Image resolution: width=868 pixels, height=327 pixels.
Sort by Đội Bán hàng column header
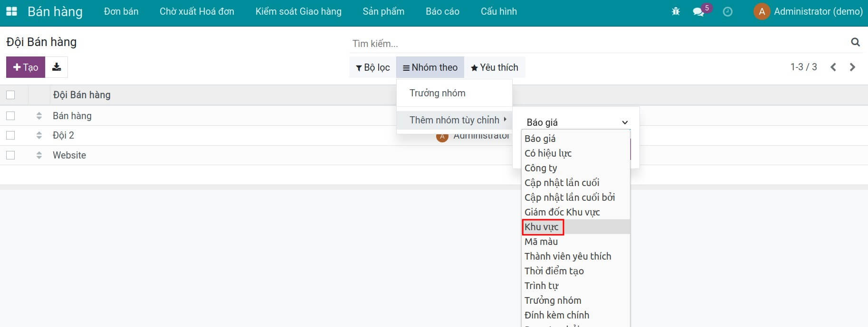pos(82,95)
